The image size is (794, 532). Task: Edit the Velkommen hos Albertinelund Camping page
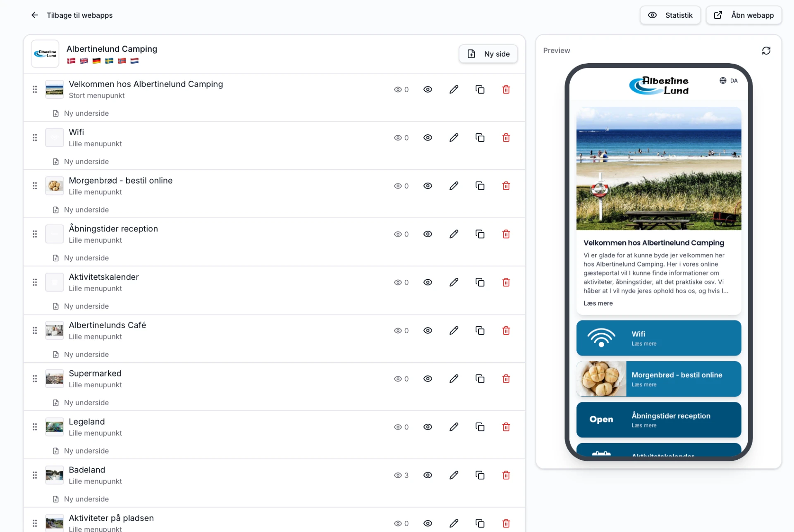tap(454, 89)
